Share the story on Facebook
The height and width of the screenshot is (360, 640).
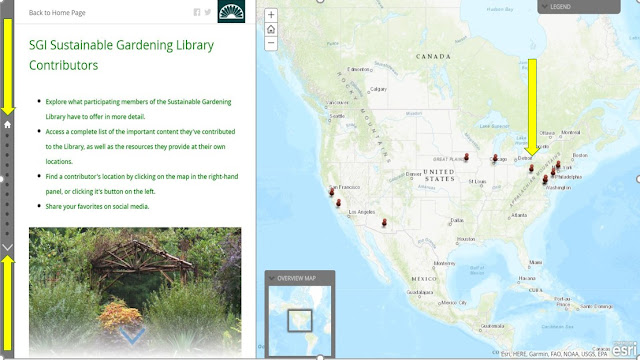click(197, 12)
